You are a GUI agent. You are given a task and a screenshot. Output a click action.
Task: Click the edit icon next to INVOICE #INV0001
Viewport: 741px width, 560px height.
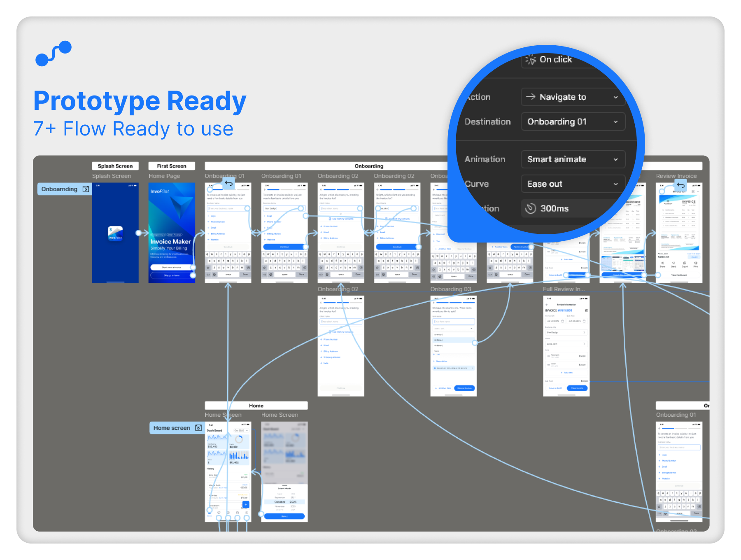pyautogui.click(x=586, y=310)
